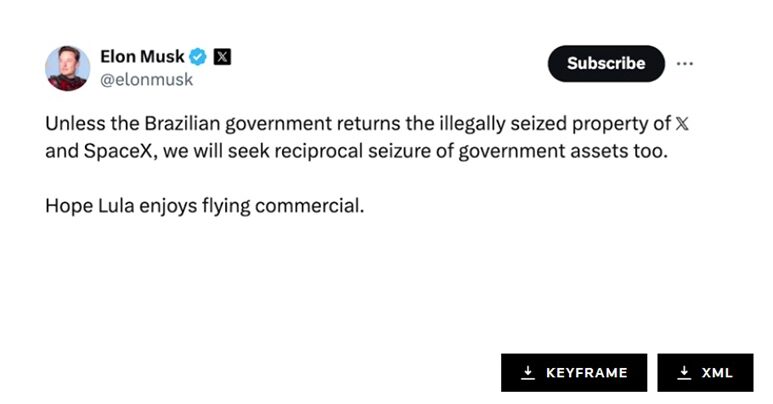Open the Elon Musk display name link
The image size is (773, 404).
coord(142,57)
